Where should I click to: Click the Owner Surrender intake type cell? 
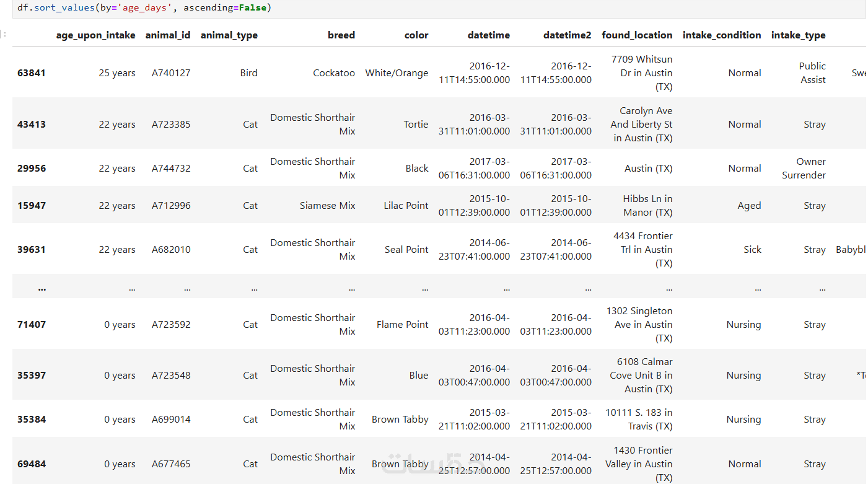804,169
